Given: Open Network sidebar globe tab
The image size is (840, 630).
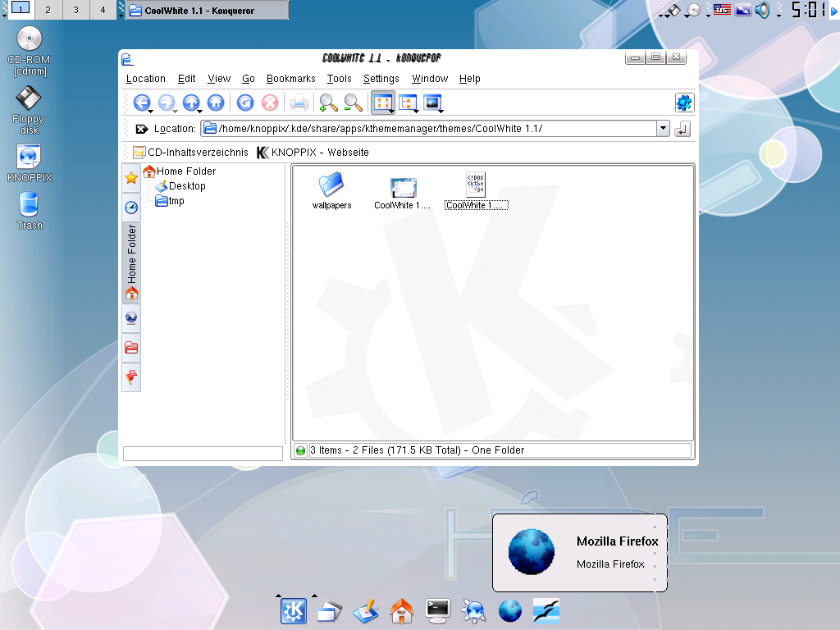Looking at the screenshot, I should (x=131, y=318).
